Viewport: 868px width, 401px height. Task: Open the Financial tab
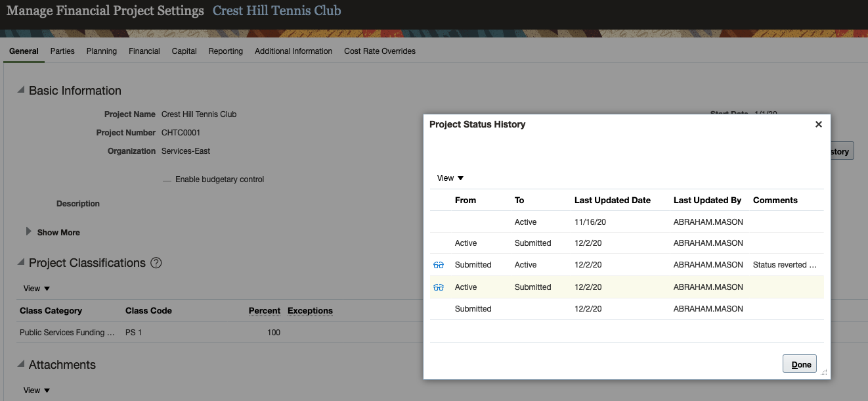point(144,51)
